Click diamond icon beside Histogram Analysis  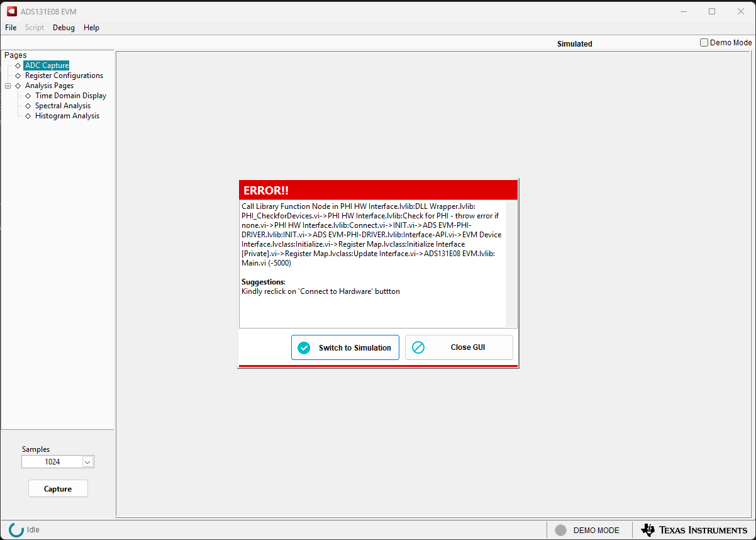(x=28, y=116)
